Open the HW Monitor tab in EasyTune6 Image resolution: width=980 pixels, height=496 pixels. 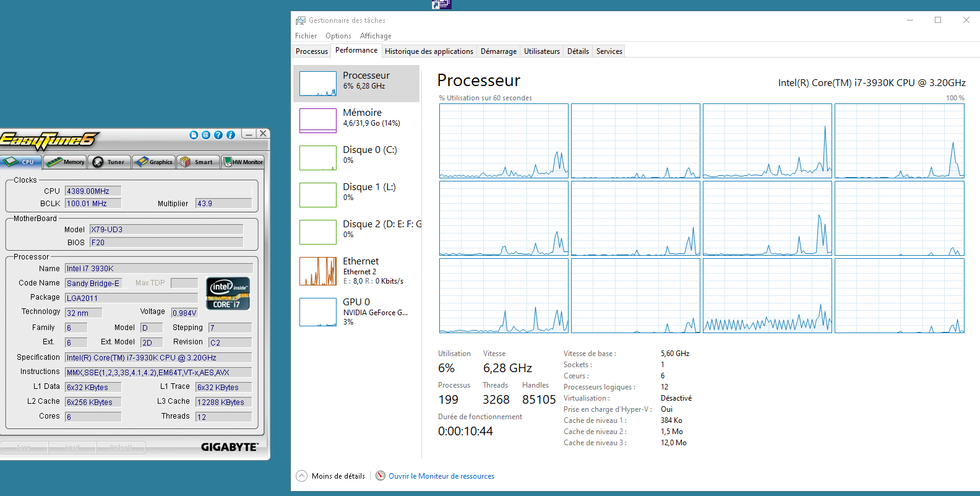(x=243, y=162)
